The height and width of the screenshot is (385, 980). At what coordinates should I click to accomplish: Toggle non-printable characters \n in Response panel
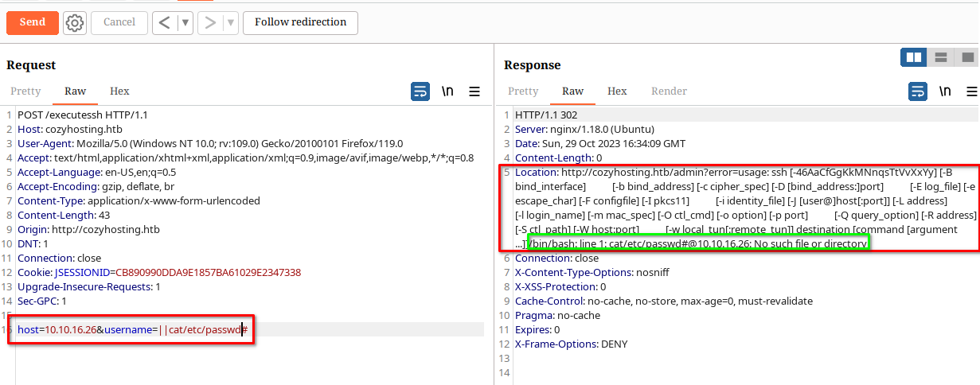[x=946, y=91]
